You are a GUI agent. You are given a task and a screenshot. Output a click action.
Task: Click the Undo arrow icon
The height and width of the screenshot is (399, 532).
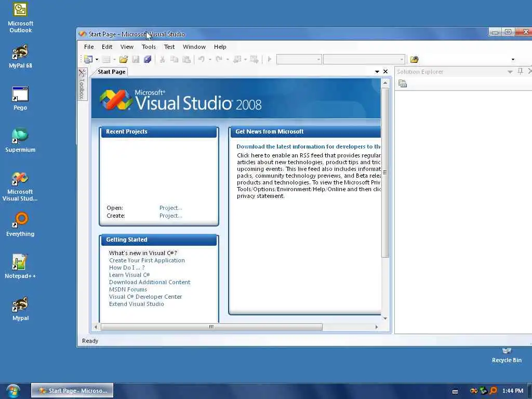201,59
